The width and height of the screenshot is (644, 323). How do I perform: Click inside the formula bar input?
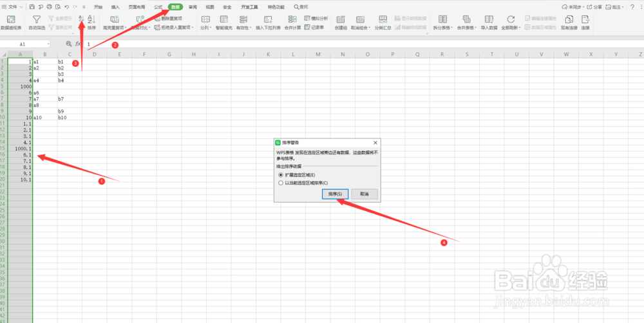[363, 44]
